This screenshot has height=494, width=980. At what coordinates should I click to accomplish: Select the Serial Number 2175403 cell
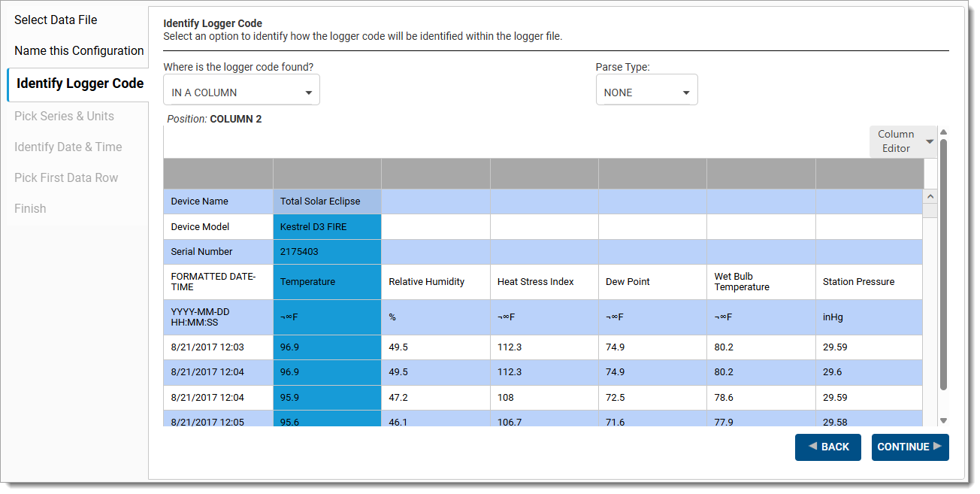(327, 252)
